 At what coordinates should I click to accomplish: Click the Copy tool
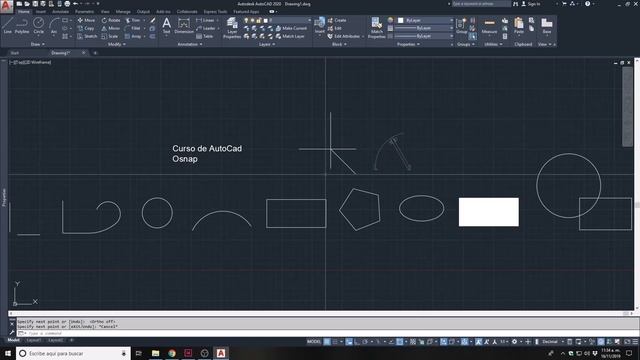[86, 28]
